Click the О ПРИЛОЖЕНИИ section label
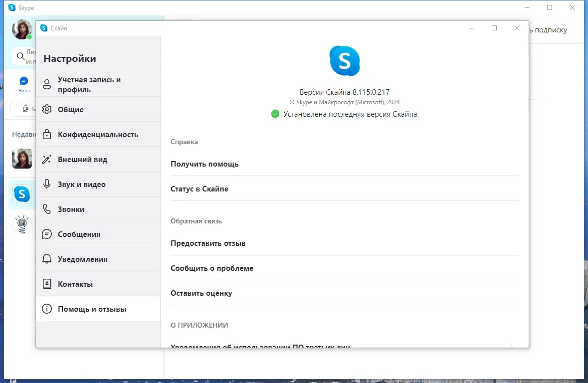Viewport: 588px width, 383px height. click(199, 325)
